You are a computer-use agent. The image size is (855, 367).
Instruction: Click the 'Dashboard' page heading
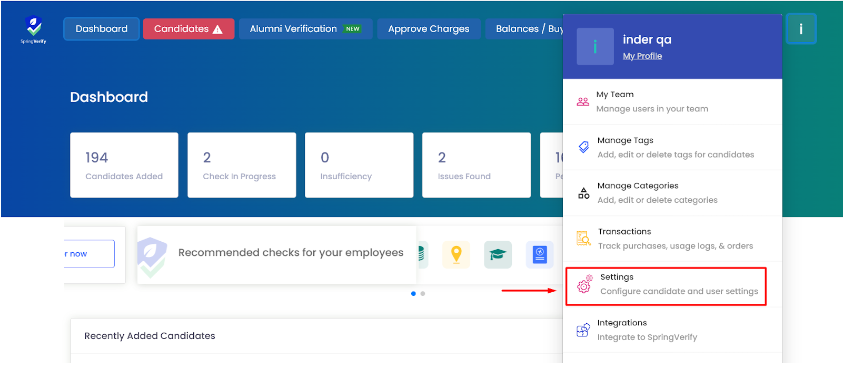(x=109, y=97)
